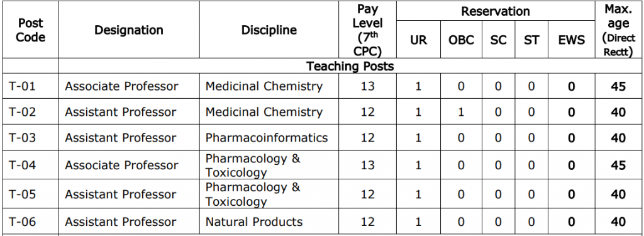Click the Reservation group header
Viewport: 644px width, 236px height.
tap(496, 11)
